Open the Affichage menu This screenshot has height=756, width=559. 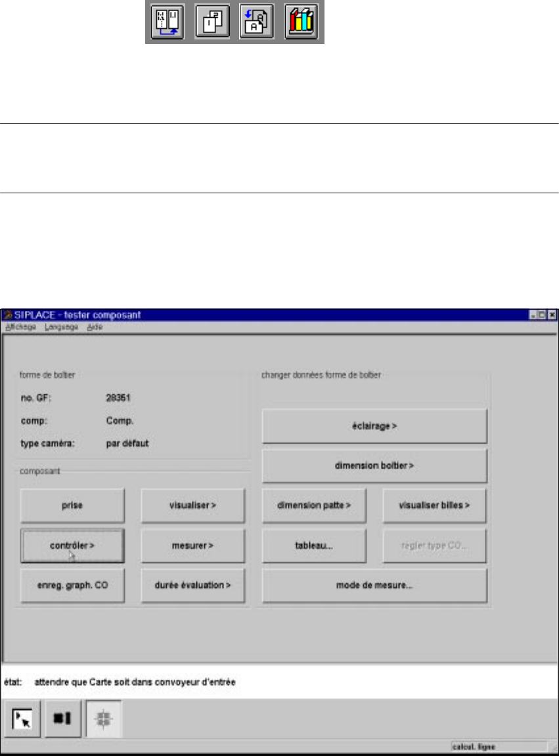click(x=21, y=327)
